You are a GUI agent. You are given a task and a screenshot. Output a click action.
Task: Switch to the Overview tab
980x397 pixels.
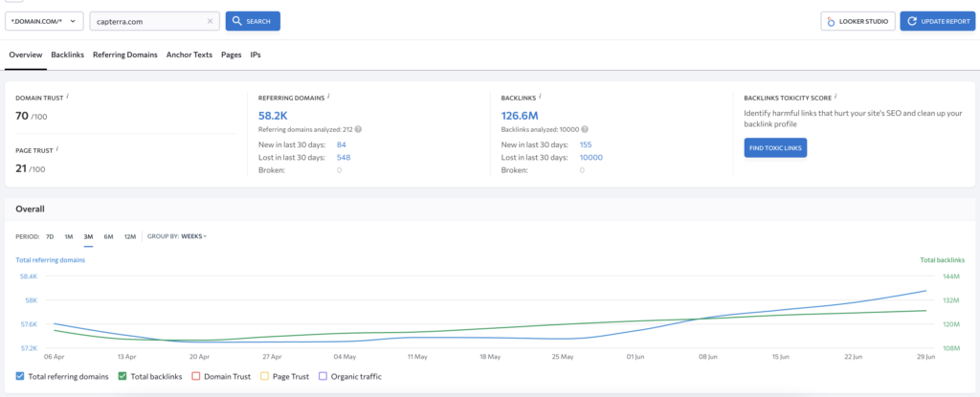pos(26,55)
